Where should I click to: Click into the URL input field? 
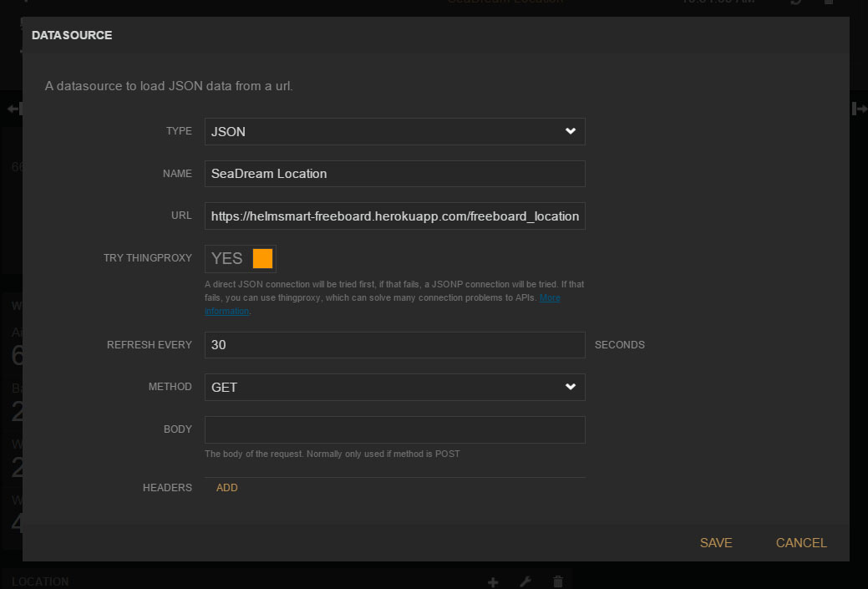point(394,216)
